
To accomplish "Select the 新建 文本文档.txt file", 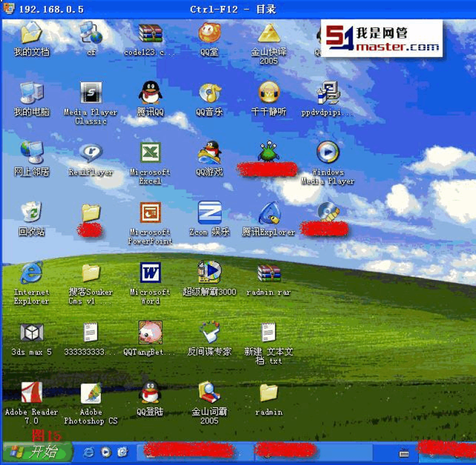I will tap(268, 334).
